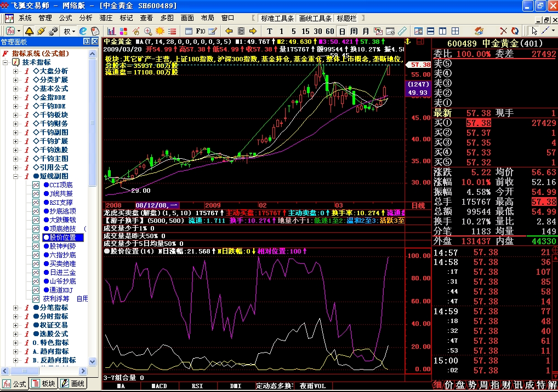Expand the 选股公式 tree node
558x392 pixels.
(15, 334)
